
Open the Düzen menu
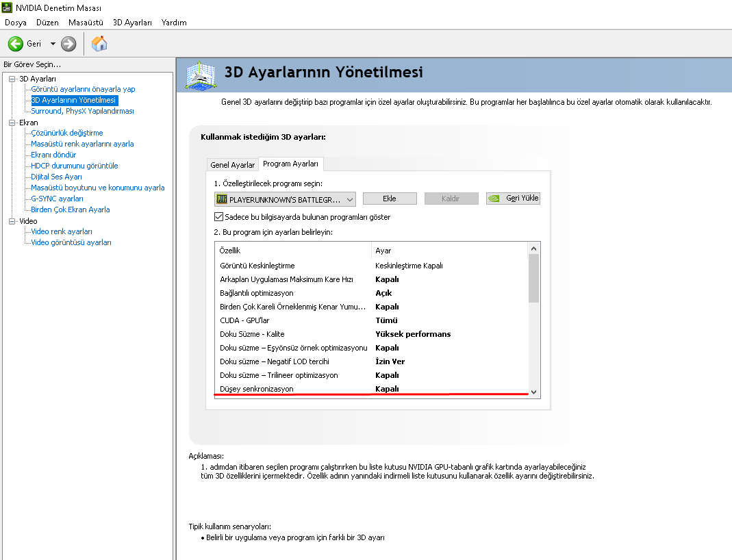point(48,23)
